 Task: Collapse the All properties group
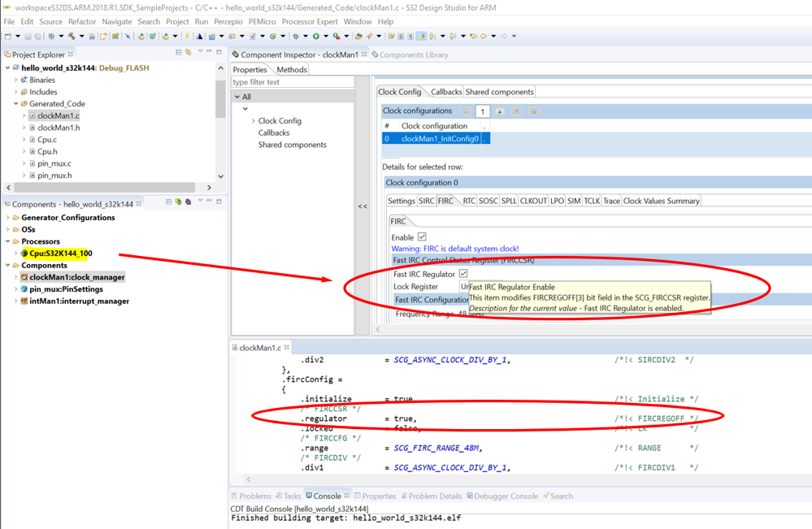click(x=237, y=97)
